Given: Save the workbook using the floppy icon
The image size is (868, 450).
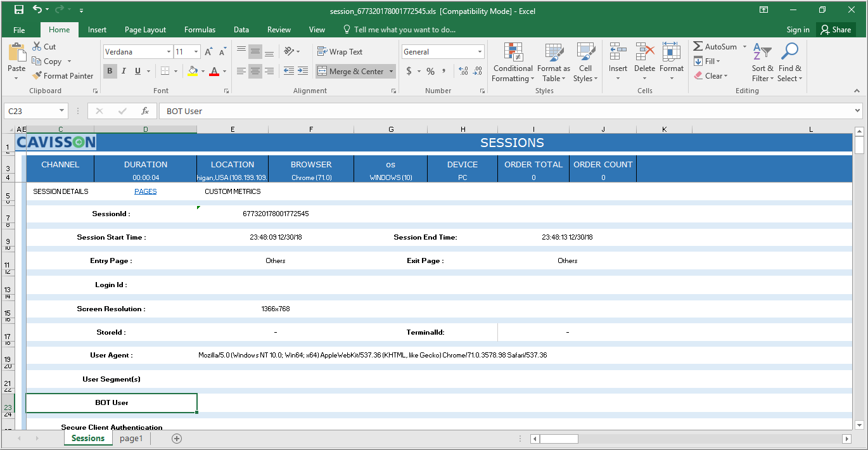Looking at the screenshot, I should [x=19, y=10].
